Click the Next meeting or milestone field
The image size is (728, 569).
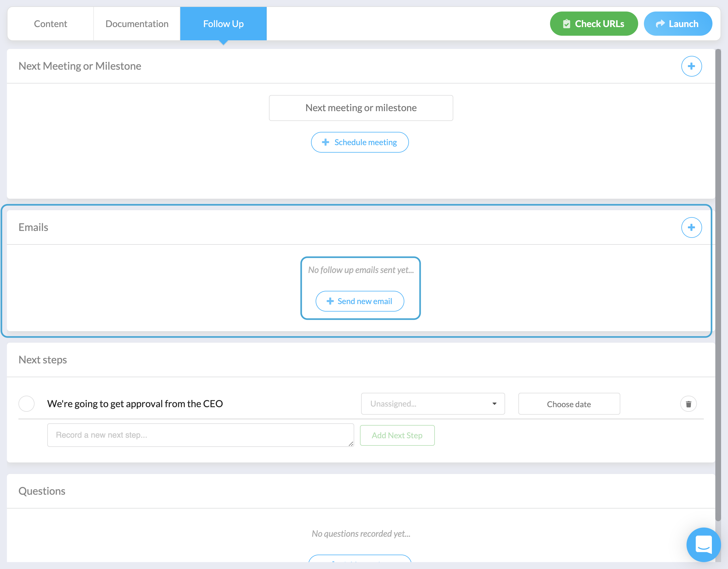click(361, 108)
